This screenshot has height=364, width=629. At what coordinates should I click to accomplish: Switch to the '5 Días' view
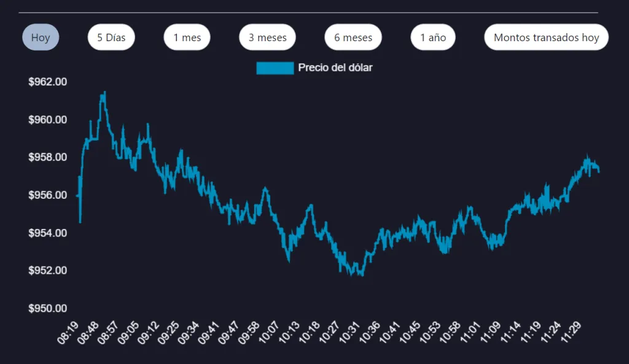point(111,37)
